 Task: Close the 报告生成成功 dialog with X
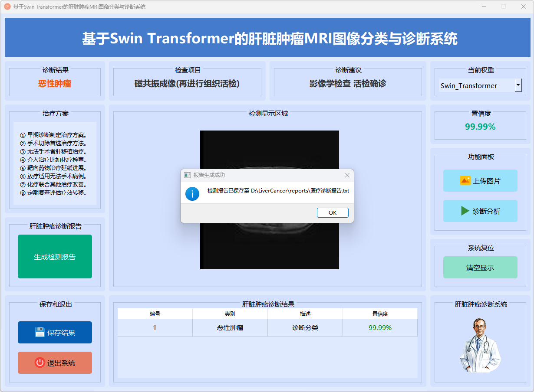click(347, 175)
